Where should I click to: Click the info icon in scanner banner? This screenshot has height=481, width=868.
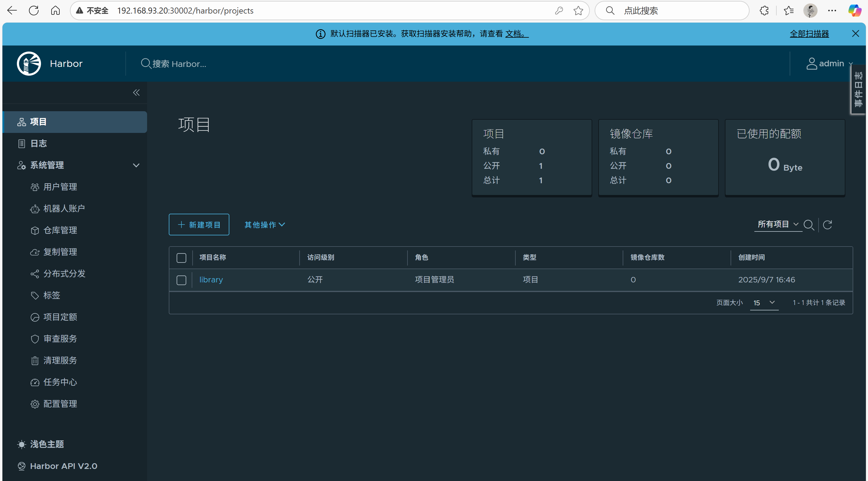[320, 34]
